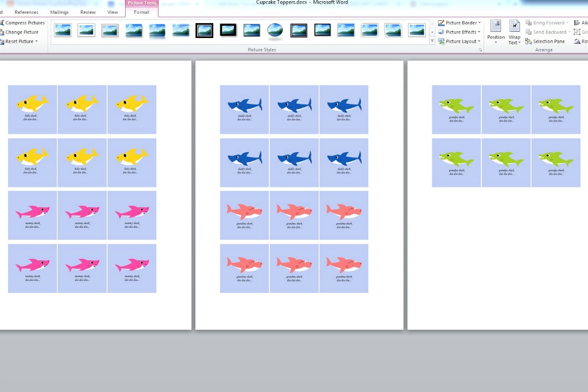Select the top-left blue daddy shark topper
This screenshot has height=392, width=588.
click(x=244, y=109)
